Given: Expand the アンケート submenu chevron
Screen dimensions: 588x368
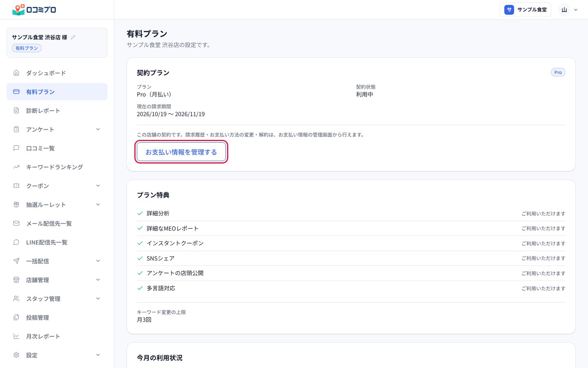Looking at the screenshot, I should pos(98,129).
